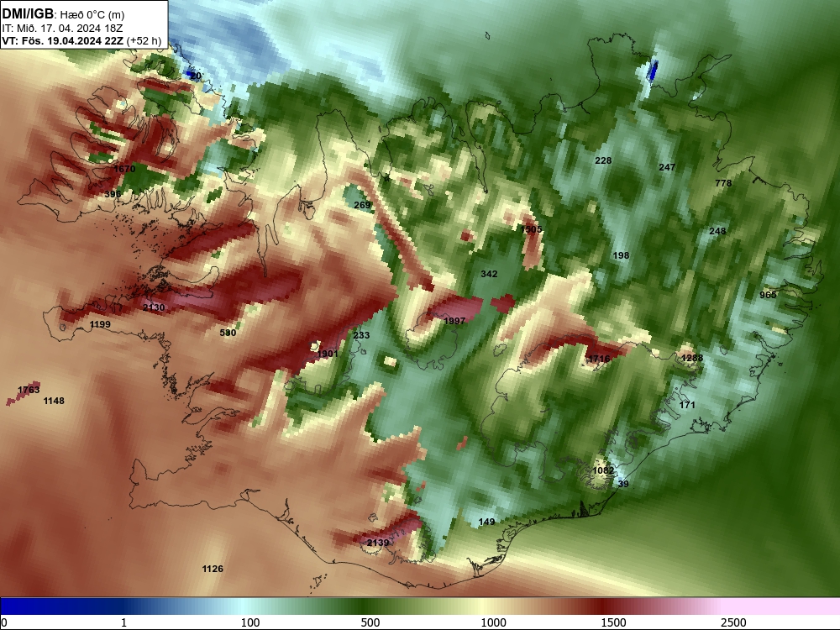Click the map value 1997

pyautogui.click(x=454, y=321)
